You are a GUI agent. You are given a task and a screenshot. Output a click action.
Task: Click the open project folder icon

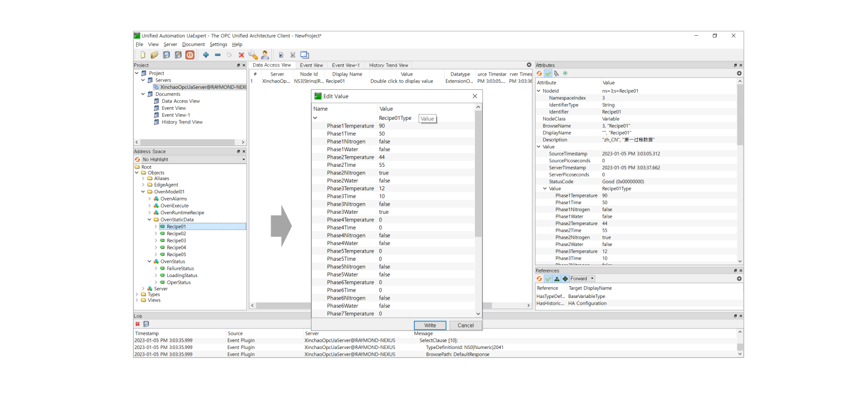[154, 55]
